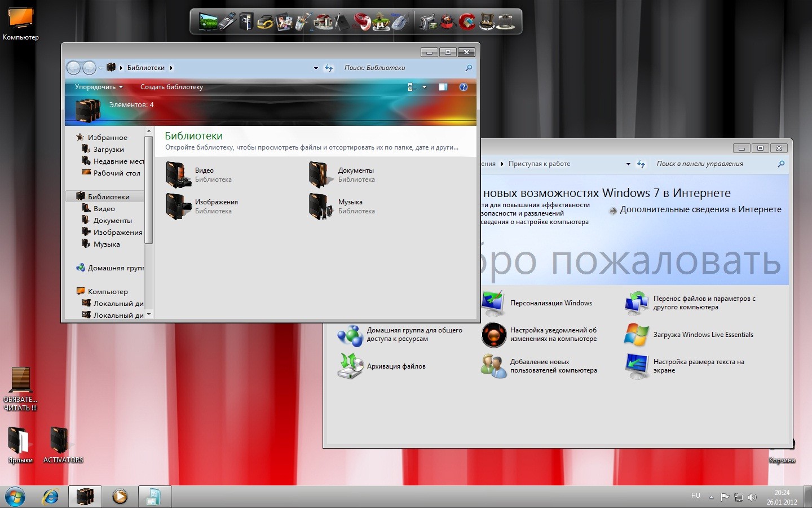The width and height of the screenshot is (812, 508).
Task: Open the house icon in the top dock
Action: point(323,22)
